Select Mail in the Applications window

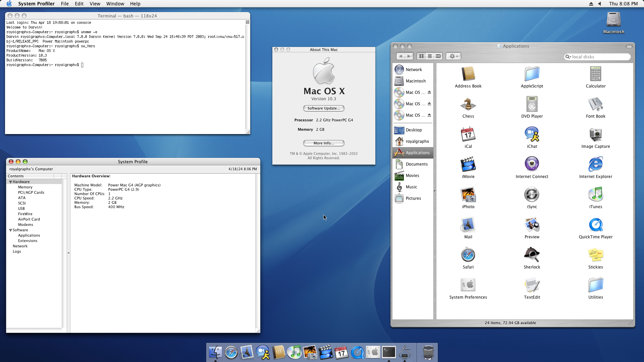pos(468,225)
